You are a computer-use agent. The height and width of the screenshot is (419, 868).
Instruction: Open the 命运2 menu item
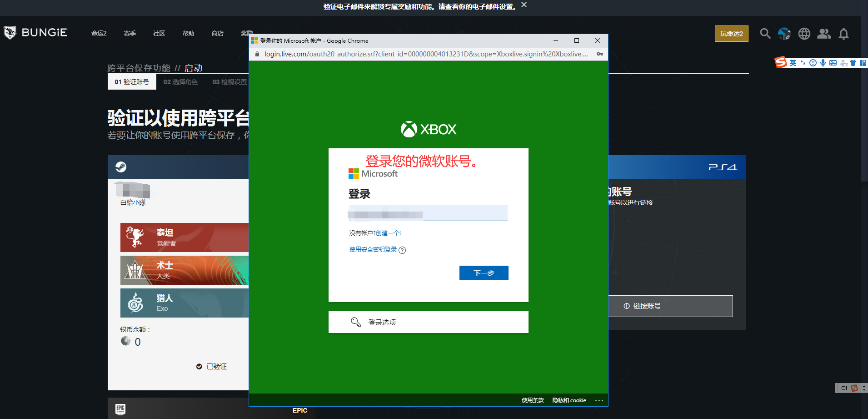pos(99,33)
